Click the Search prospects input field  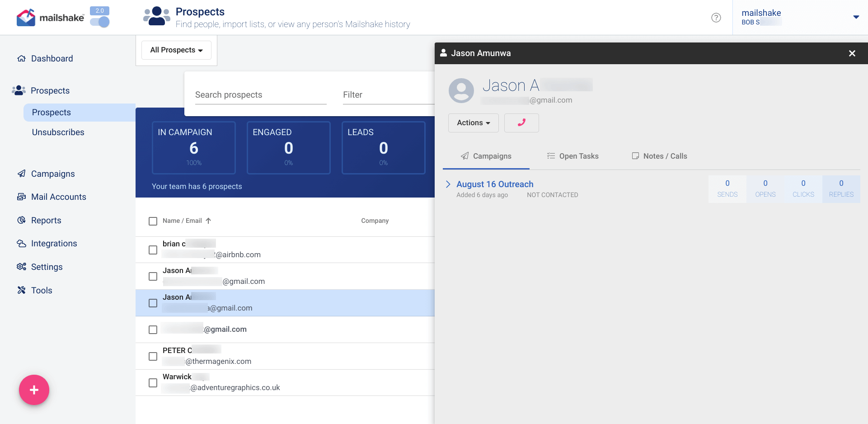point(260,95)
